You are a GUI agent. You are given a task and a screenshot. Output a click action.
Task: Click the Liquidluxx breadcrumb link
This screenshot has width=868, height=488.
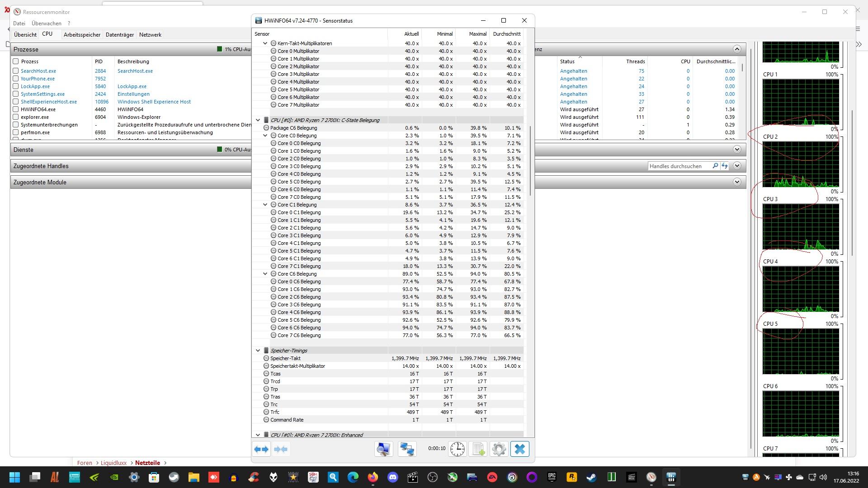(113, 463)
